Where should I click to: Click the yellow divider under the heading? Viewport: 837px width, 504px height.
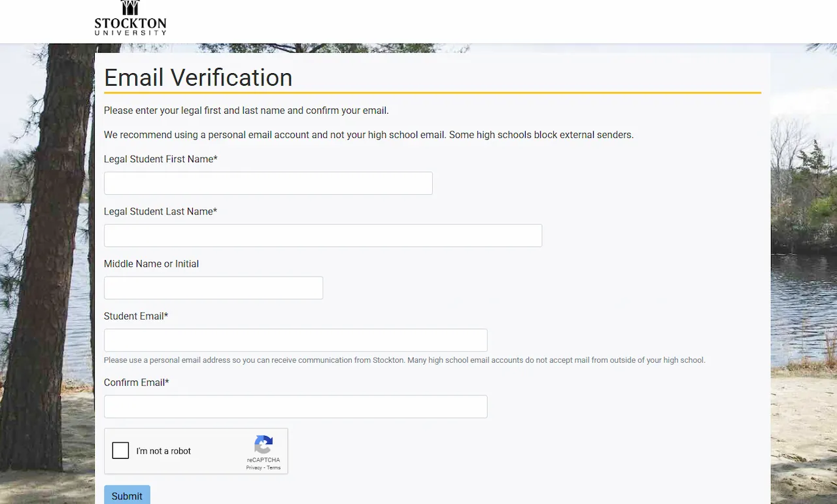point(432,93)
